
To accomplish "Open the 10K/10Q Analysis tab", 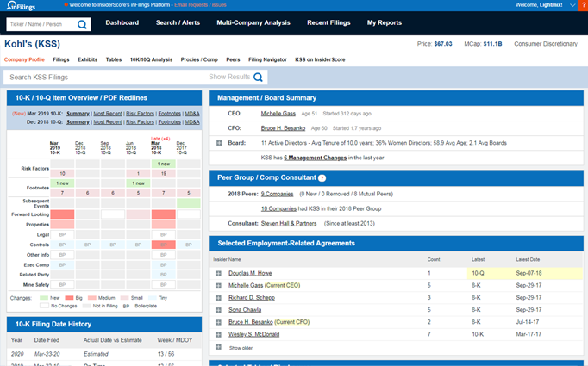I will (151, 59).
